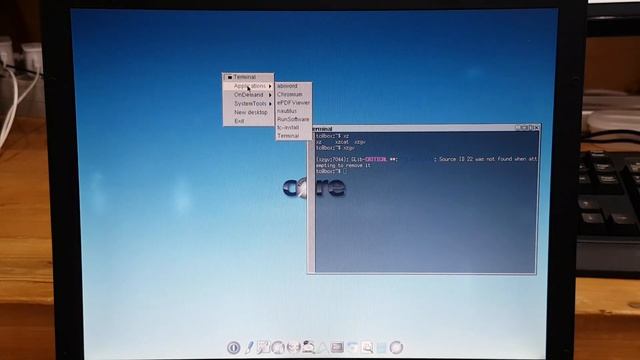
Task: Click the pink CRITICAL text in Terminal
Action: (376, 159)
